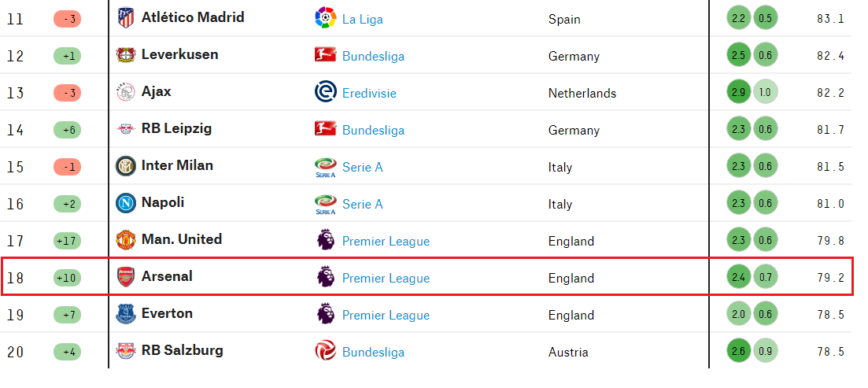Viewport: 868px width, 388px height.
Task: Click the Everton club badge
Action: tap(126, 314)
